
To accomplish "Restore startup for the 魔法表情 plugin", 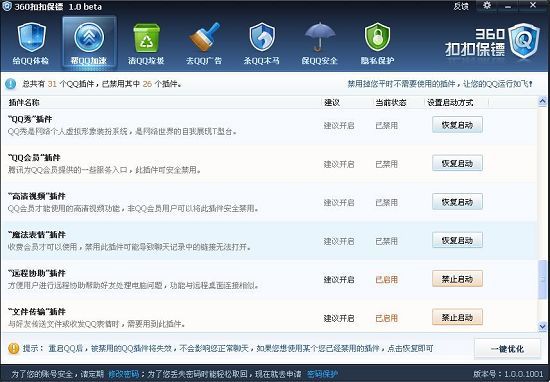I will tap(457, 240).
